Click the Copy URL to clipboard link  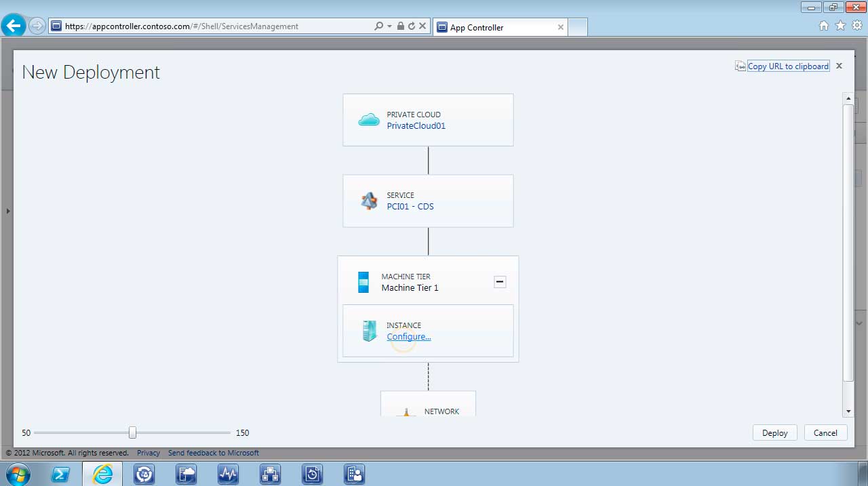pyautogui.click(x=788, y=66)
